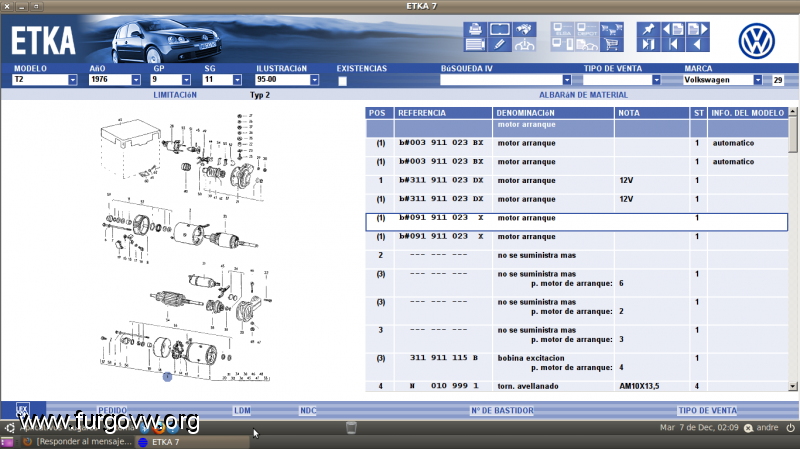Click the printer icon in the toolbar
Image resolution: width=800 pixels, height=449 pixels.
tap(475, 29)
